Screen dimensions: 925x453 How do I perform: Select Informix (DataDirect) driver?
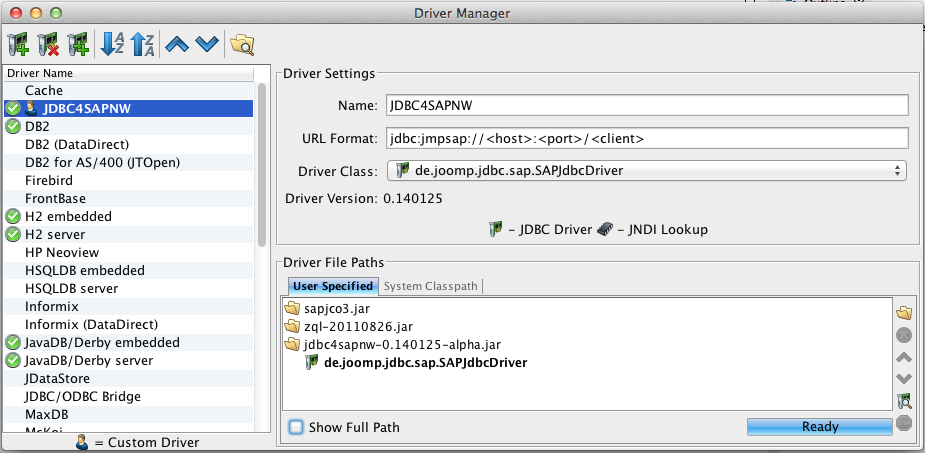pyautogui.click(x=129, y=324)
